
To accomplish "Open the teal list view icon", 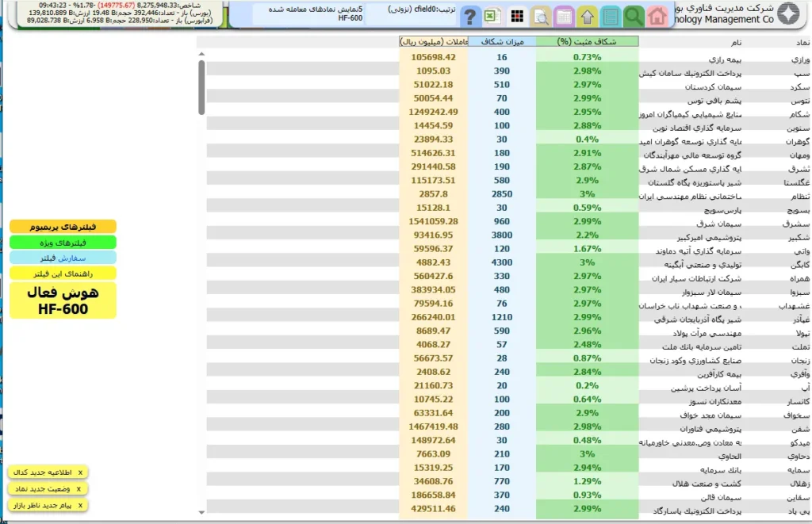I will click(611, 17).
